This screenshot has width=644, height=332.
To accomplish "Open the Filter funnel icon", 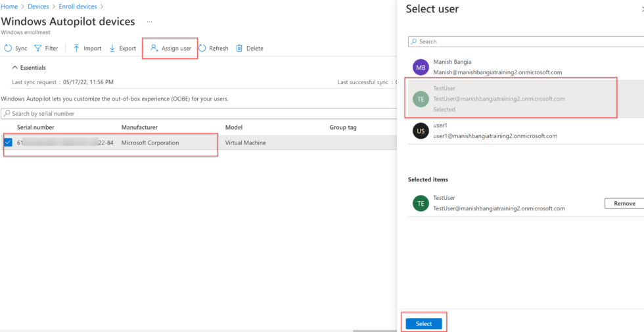I will [x=37, y=49].
